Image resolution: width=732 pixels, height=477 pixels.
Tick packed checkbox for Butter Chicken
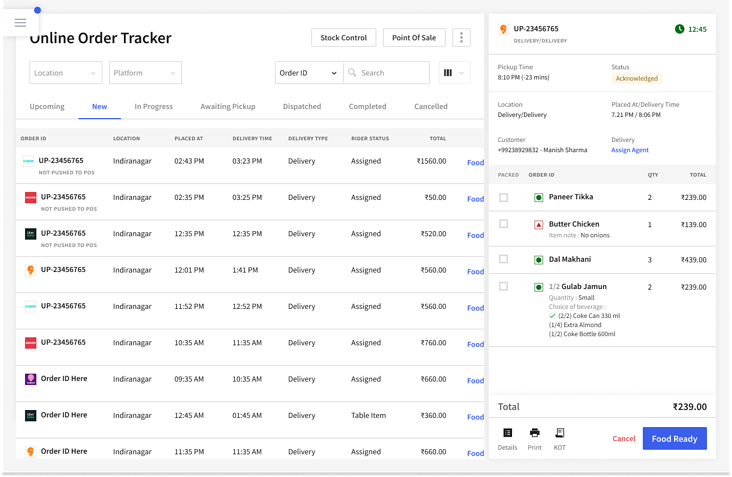[503, 224]
